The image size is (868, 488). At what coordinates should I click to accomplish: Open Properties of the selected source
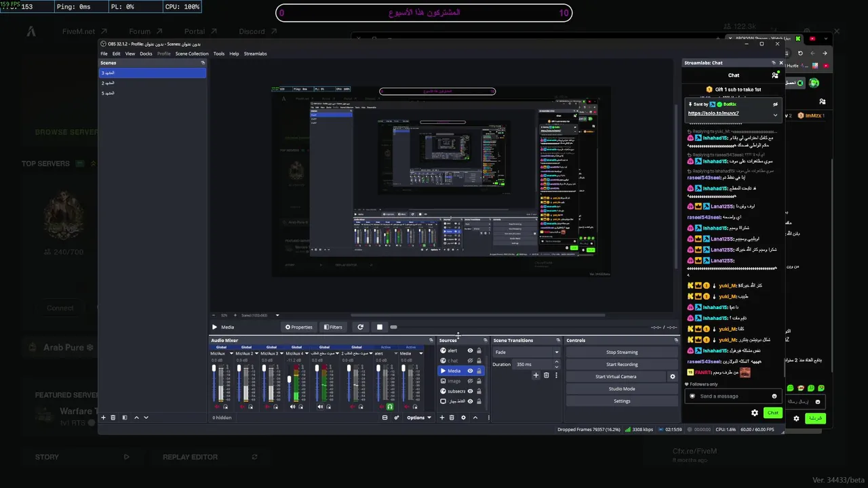[x=299, y=327]
